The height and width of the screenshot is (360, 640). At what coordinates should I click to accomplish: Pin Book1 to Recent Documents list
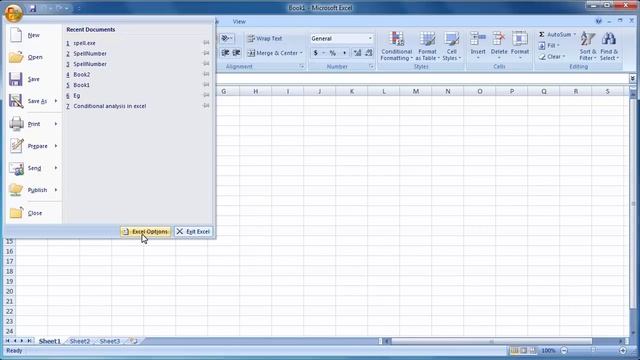(x=206, y=84)
